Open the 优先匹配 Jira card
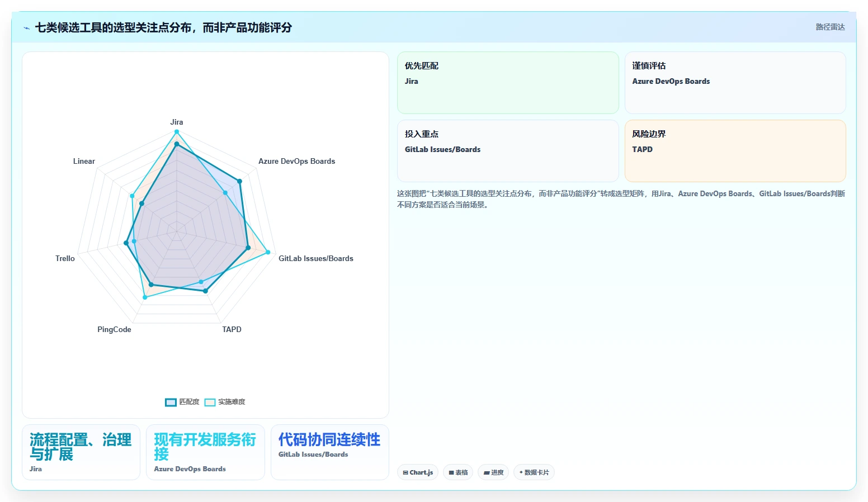The width and height of the screenshot is (868, 502). click(508, 83)
